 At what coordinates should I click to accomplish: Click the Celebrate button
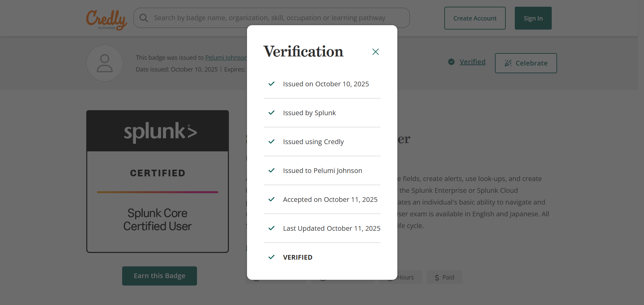click(526, 63)
